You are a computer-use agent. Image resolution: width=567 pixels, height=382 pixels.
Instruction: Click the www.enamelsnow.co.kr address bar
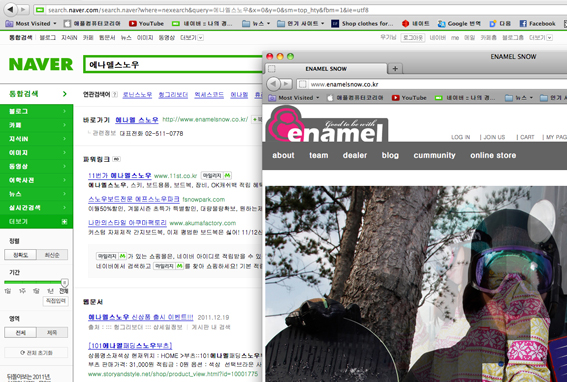coord(431,84)
